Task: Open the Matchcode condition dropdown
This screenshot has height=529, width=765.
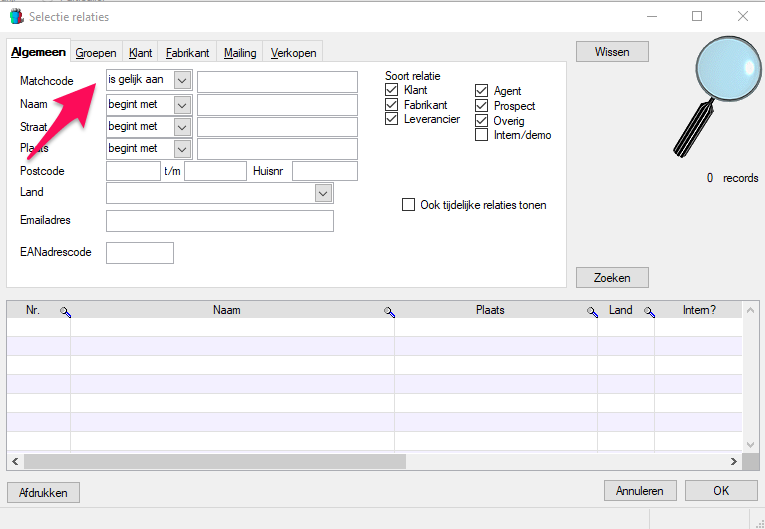Action: click(182, 81)
